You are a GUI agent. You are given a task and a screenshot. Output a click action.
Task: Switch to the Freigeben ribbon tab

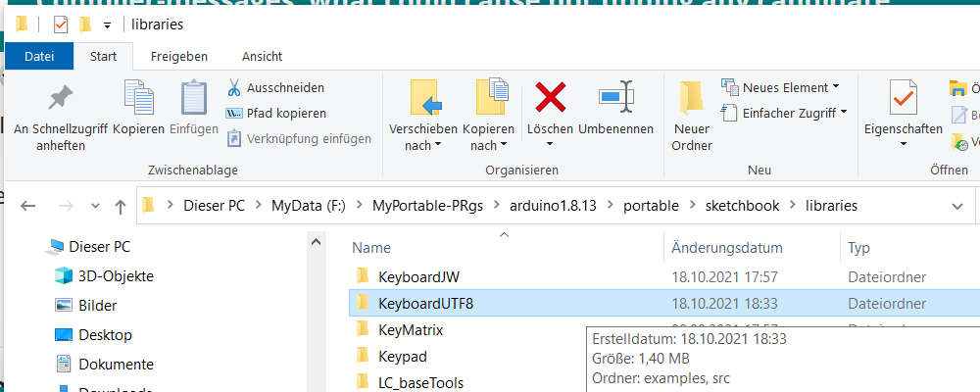178,56
